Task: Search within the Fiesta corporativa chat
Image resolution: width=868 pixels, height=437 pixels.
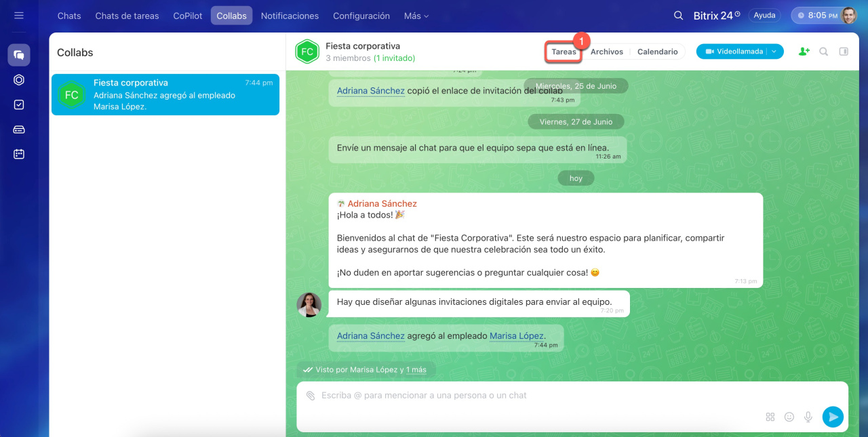Action: pyautogui.click(x=824, y=51)
